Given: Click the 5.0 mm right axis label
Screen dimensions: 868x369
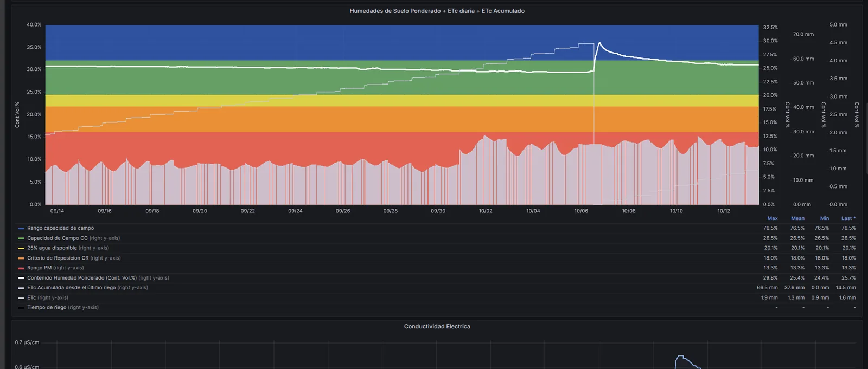Looking at the screenshot, I should coord(838,25).
